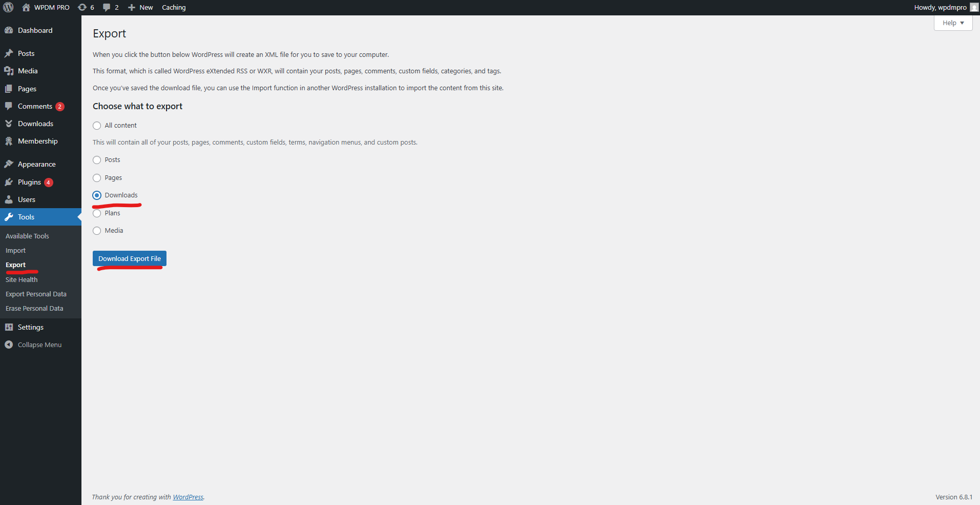Click the Settings label in the sidebar

pyautogui.click(x=31, y=327)
